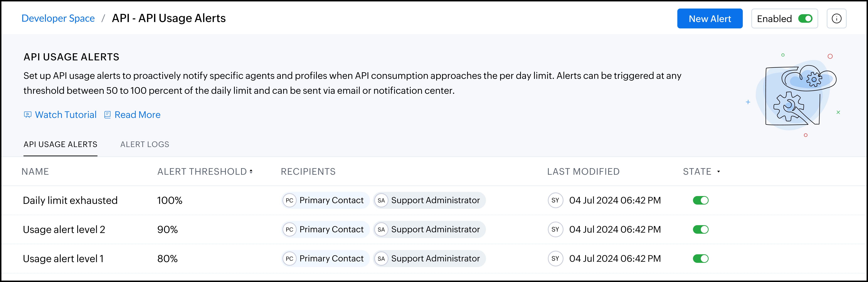Select the API Usage Alerts tab
The image size is (868, 282).
pyautogui.click(x=60, y=144)
